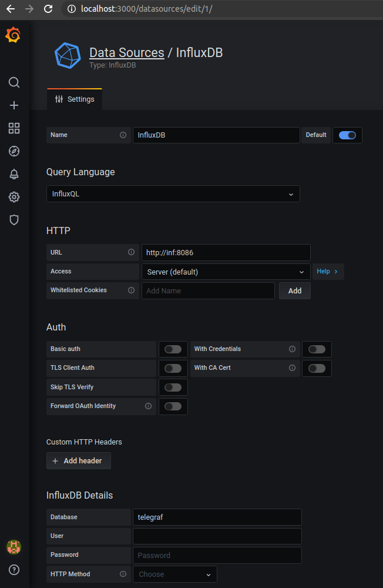Open the Query Language InfluxQL dropdown
This screenshot has width=383, height=588.
pyautogui.click(x=173, y=194)
